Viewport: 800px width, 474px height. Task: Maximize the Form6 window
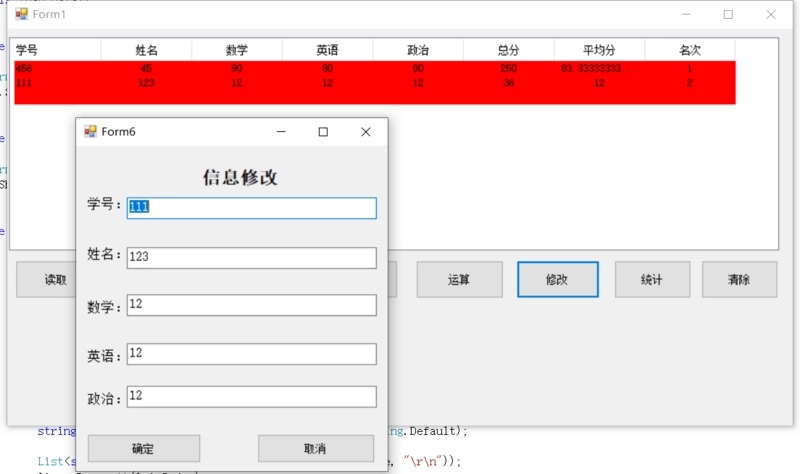click(x=323, y=132)
